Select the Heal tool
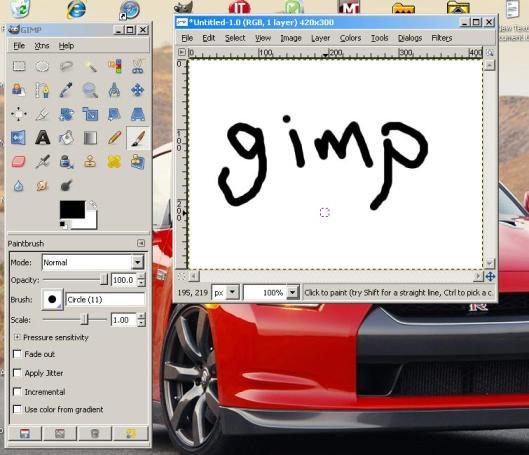Viewport: 529px width, 455px height. (114, 162)
